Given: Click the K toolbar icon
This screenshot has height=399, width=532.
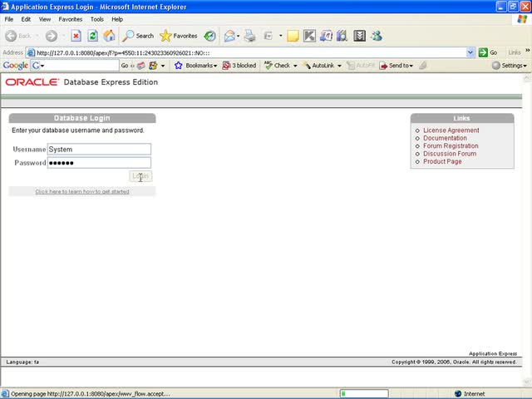Looking at the screenshot, I should coord(309,36).
